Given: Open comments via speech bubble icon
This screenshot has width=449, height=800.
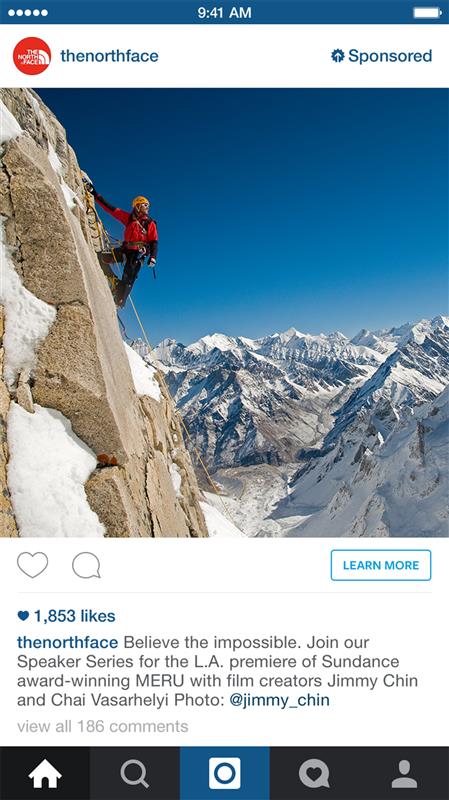Looking at the screenshot, I should click(x=86, y=565).
